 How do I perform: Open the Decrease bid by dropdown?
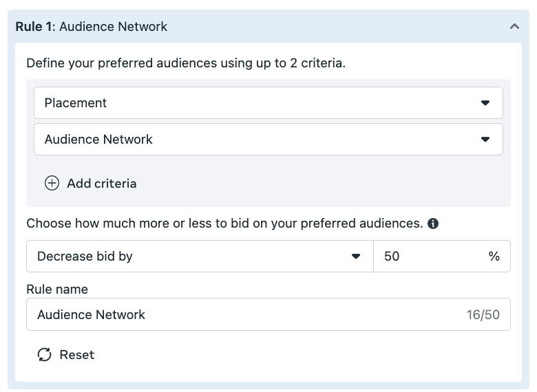pyautogui.click(x=200, y=257)
